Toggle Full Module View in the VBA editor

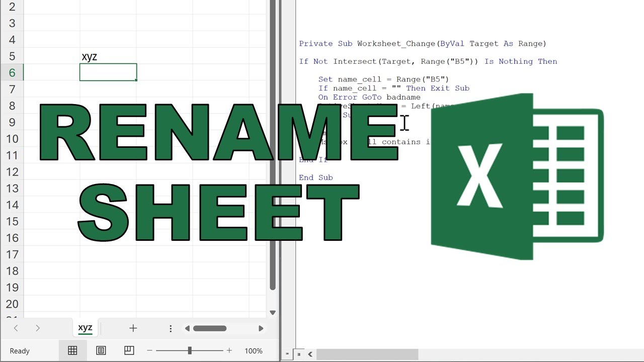pos(298,354)
